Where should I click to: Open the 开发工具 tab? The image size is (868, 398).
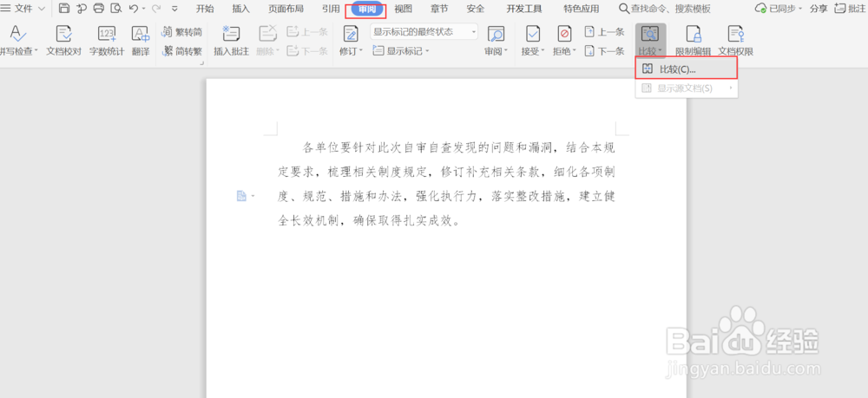point(524,9)
